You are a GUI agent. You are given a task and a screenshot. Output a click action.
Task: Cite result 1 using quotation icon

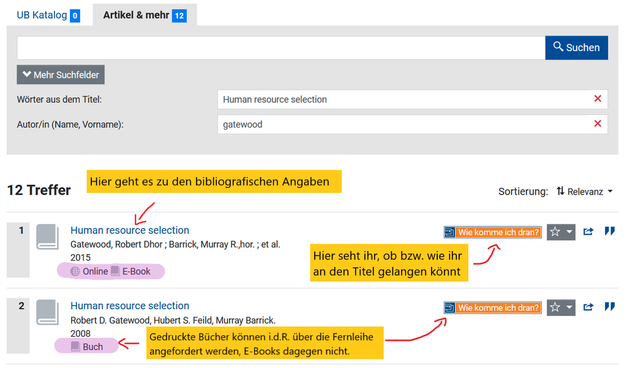point(609,231)
